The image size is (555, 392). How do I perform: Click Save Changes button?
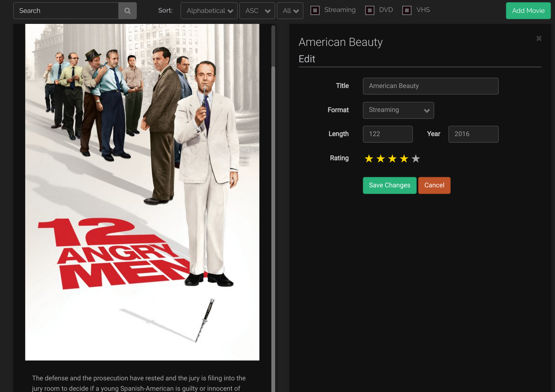tap(390, 185)
